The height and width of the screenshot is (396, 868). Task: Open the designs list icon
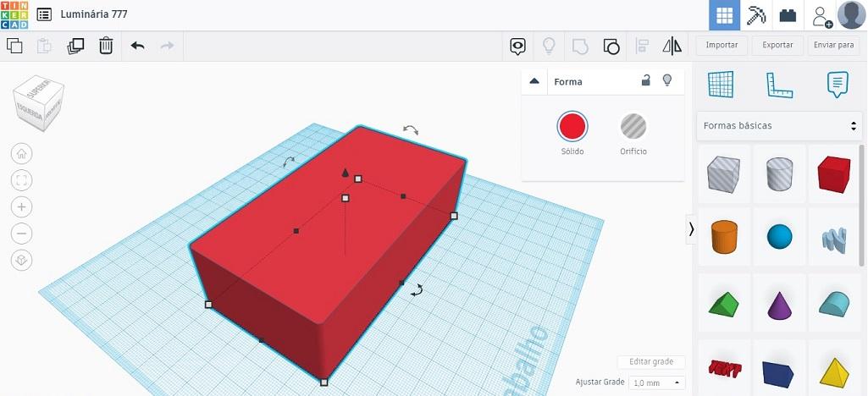click(x=44, y=14)
